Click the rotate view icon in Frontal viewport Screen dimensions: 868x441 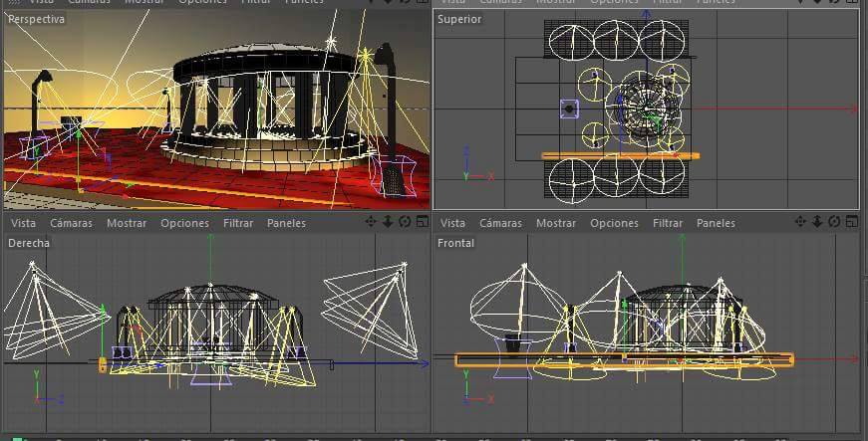[834, 223]
